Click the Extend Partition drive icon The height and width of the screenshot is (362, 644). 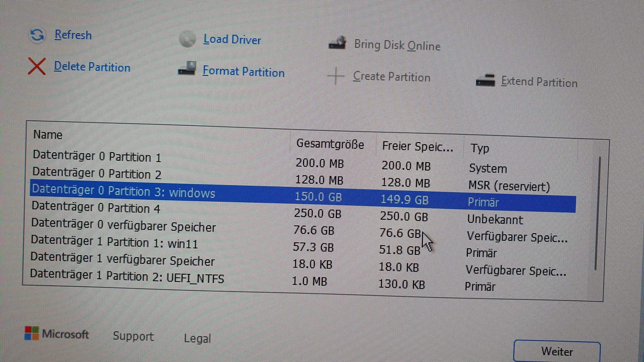[x=485, y=80]
